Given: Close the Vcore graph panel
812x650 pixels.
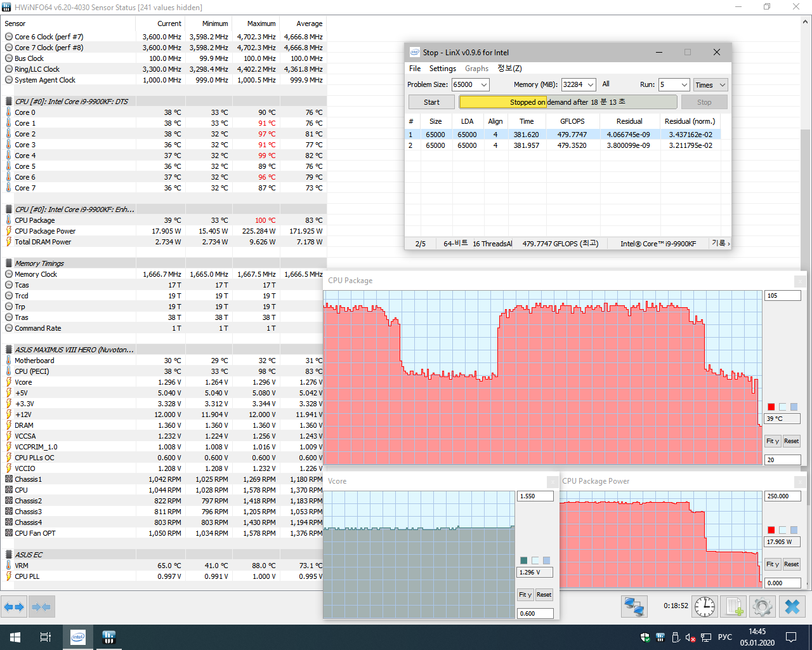Looking at the screenshot, I should [x=553, y=481].
